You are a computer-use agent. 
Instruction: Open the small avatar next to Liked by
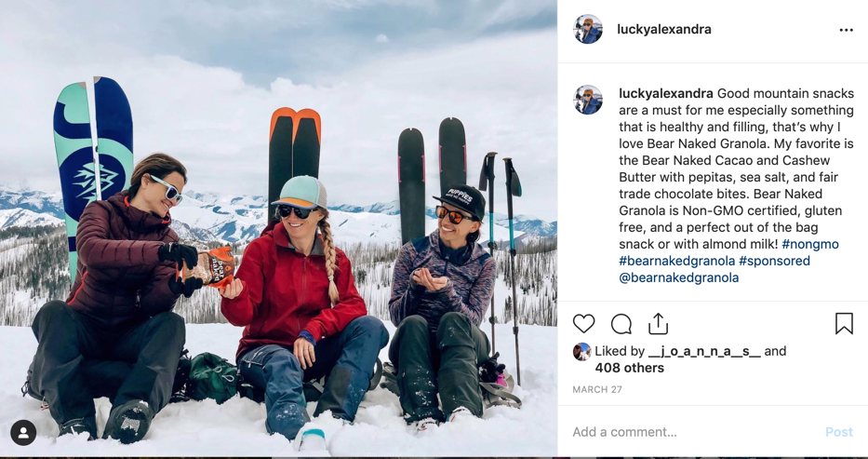tap(581, 352)
